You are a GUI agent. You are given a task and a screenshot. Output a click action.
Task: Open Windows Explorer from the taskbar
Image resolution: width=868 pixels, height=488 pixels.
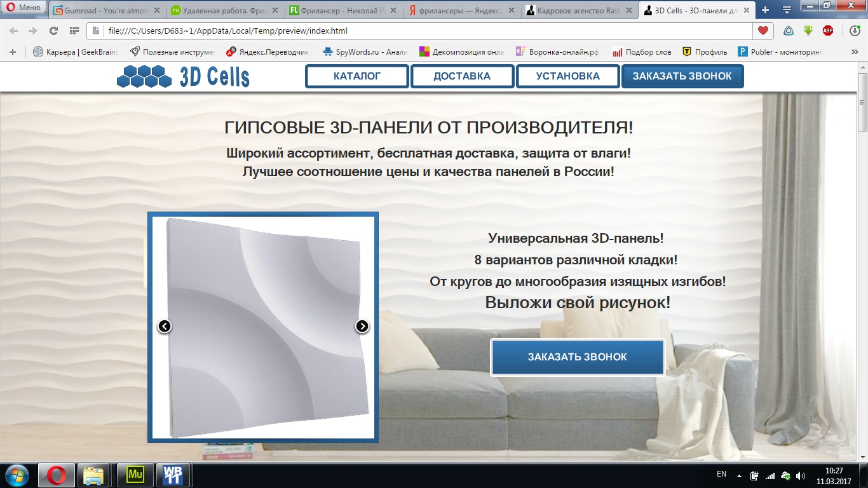(95, 475)
